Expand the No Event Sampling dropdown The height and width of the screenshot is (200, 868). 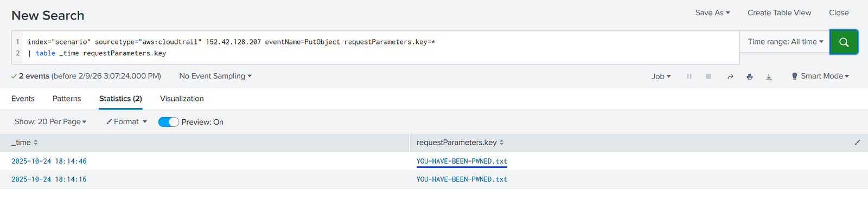pyautogui.click(x=215, y=76)
